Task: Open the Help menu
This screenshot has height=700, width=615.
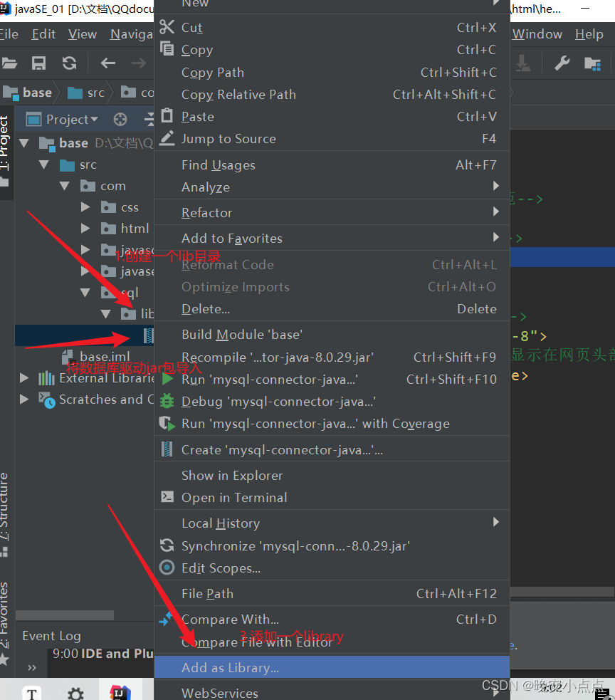Action: tap(589, 34)
